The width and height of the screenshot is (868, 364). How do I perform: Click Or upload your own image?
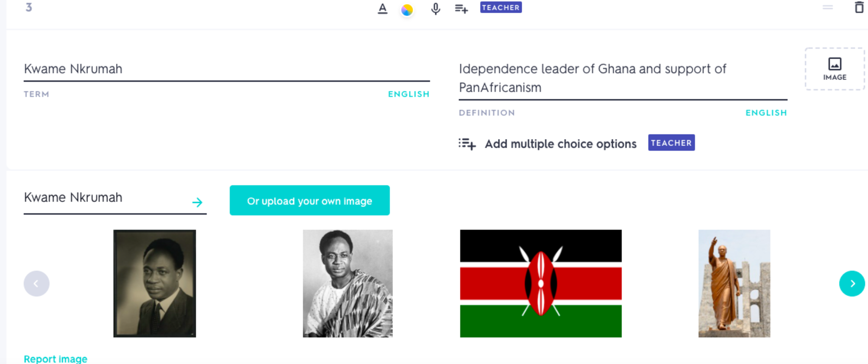309,200
